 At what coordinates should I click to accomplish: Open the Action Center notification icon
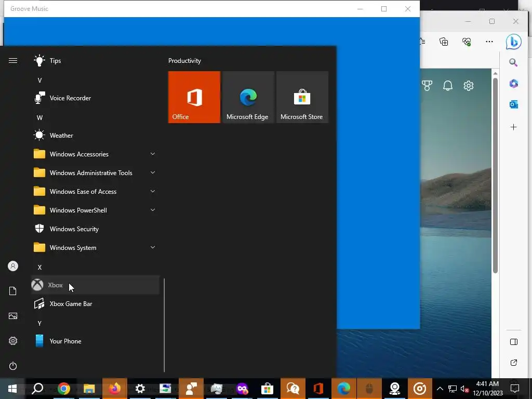tap(515, 389)
